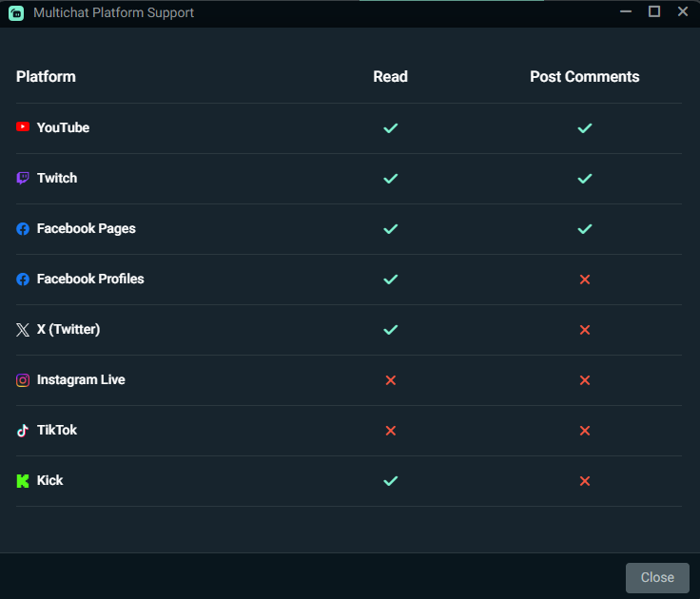Close the dialog with the title bar X
Image resolution: width=700 pixels, height=599 pixels.
pyautogui.click(x=683, y=11)
